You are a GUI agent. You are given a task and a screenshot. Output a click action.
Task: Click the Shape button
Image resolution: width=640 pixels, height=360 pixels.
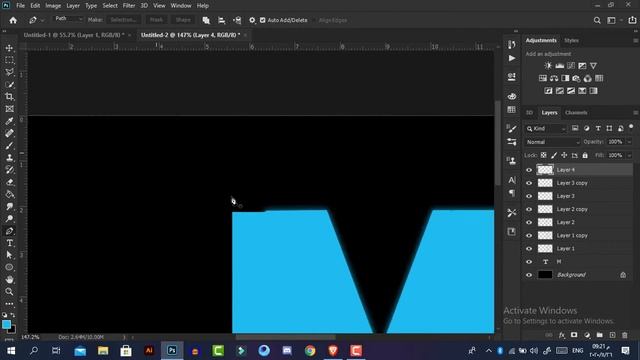coord(183,20)
